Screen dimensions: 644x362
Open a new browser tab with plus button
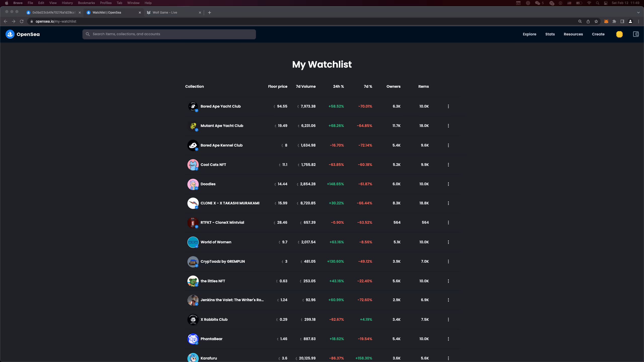coord(209,13)
